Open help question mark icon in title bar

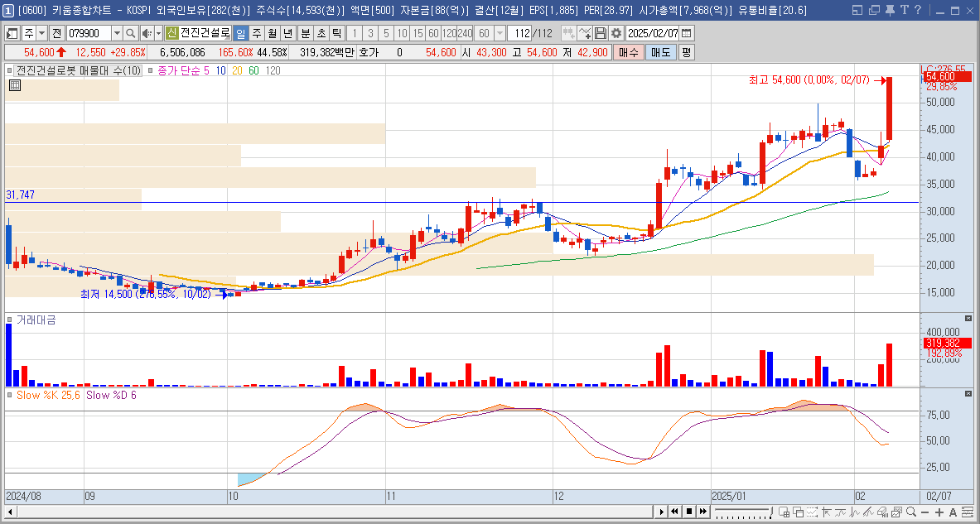[x=918, y=9]
